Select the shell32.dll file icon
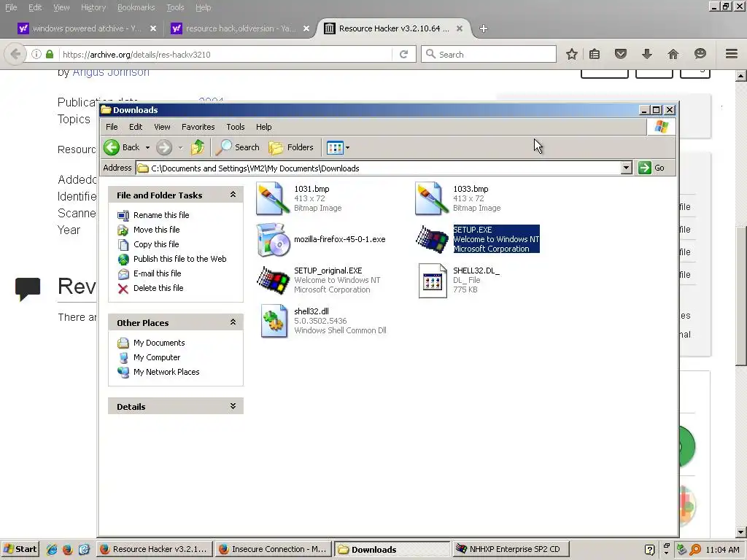Image resolution: width=747 pixels, height=560 pixels. pos(274,321)
